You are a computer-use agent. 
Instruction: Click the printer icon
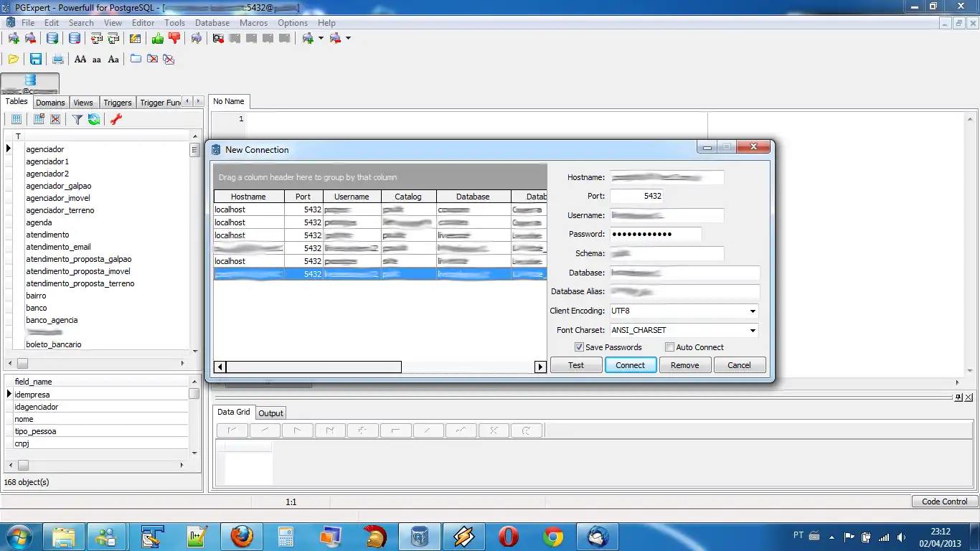coord(58,59)
